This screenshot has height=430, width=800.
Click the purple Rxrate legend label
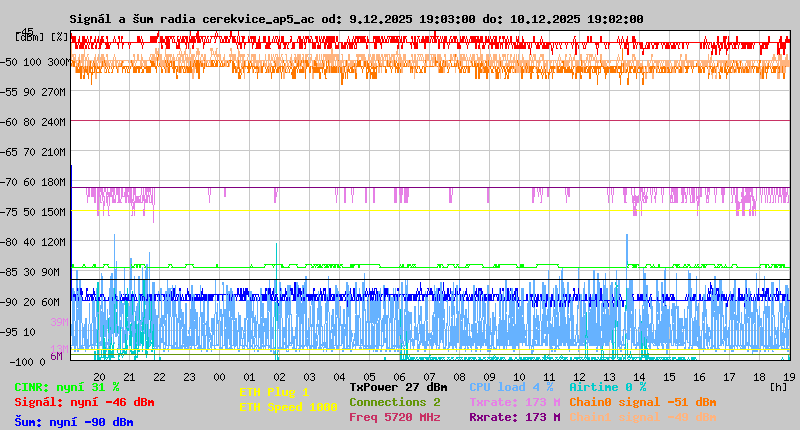515,417
